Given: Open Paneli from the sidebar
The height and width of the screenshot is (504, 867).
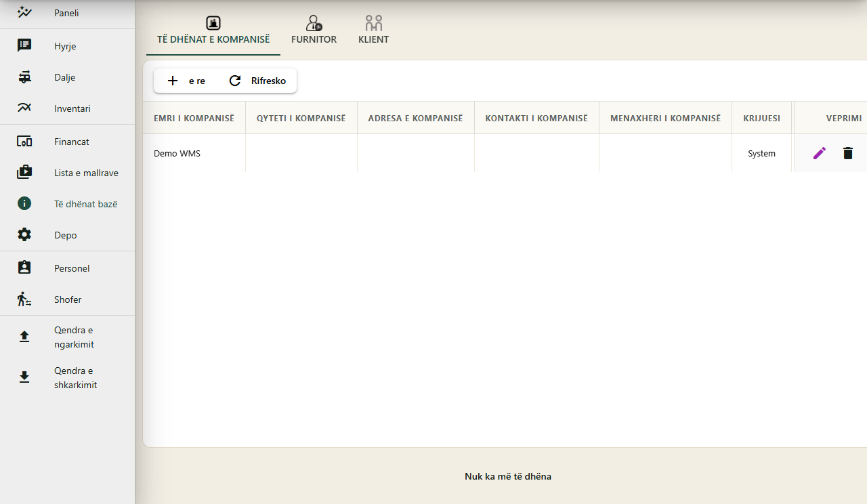Looking at the screenshot, I should click(x=67, y=13).
